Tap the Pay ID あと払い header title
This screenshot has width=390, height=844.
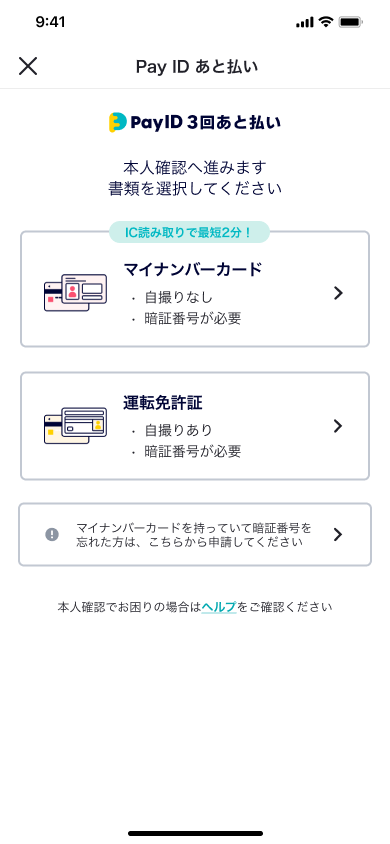click(197, 67)
